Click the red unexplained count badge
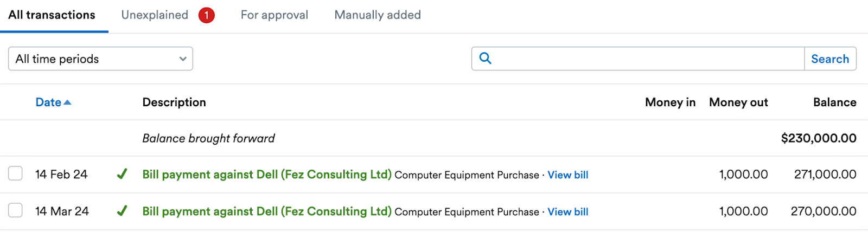The image size is (868, 232). click(206, 15)
